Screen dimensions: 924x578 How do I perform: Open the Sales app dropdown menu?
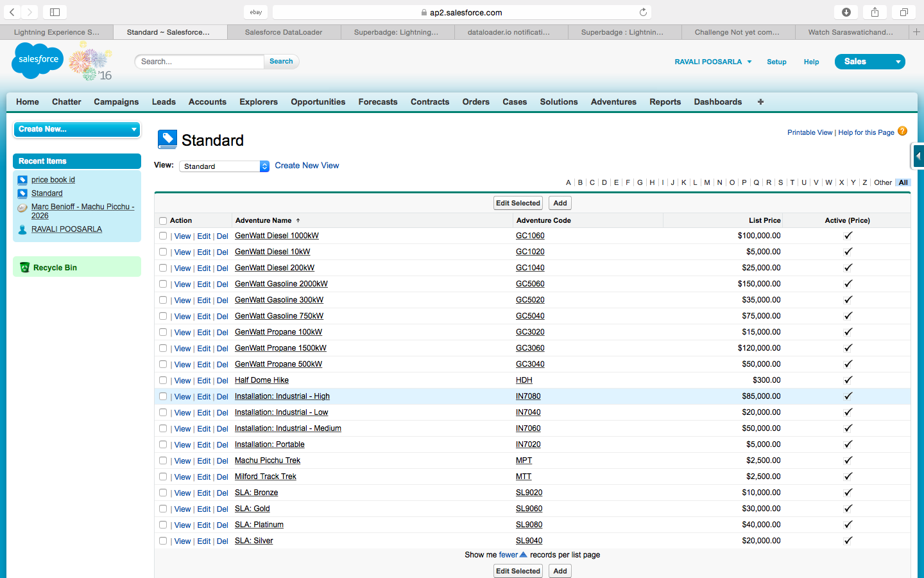tap(869, 62)
